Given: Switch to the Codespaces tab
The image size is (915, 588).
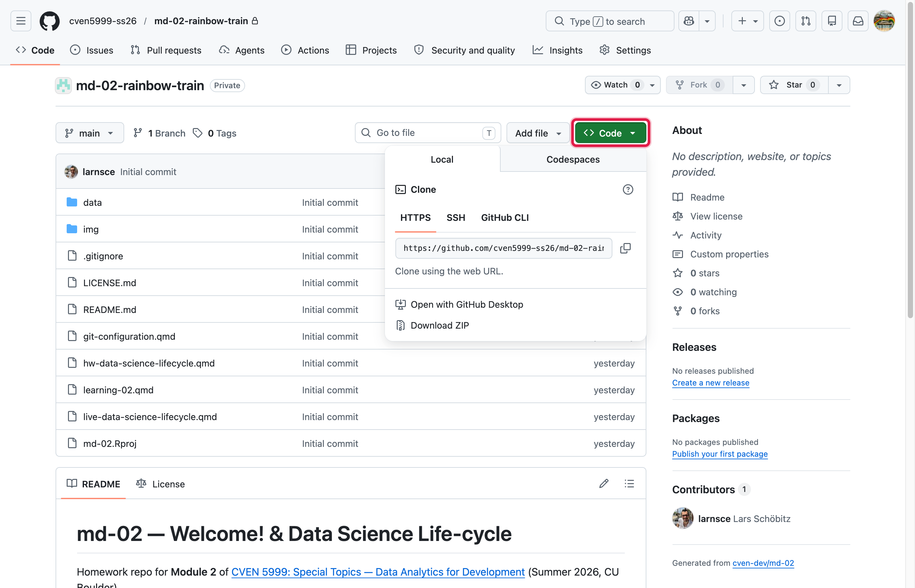Looking at the screenshot, I should [573, 159].
